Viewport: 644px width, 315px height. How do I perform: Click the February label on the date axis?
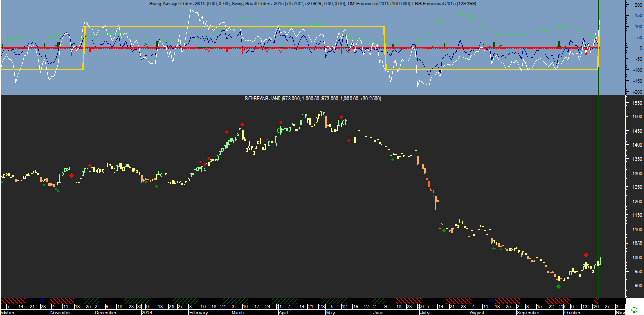click(x=199, y=312)
